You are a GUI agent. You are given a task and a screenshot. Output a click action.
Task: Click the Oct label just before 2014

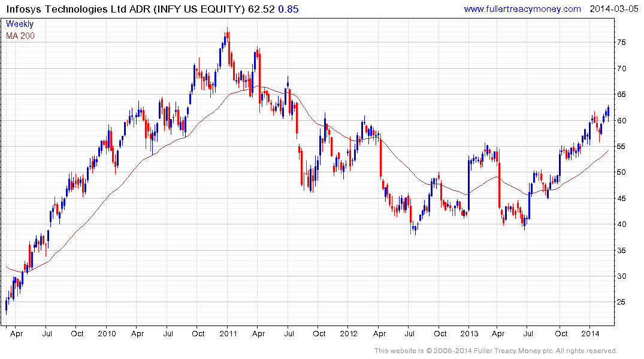click(561, 333)
